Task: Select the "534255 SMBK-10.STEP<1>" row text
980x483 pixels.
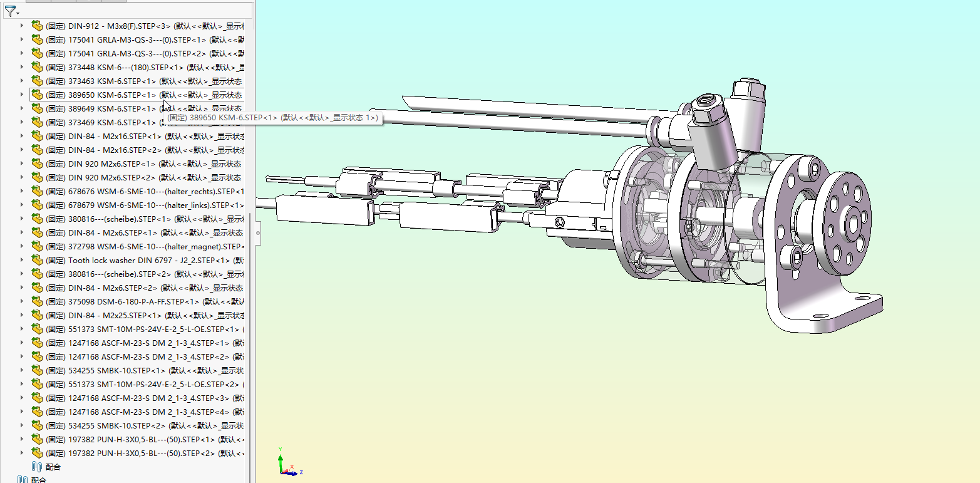Action: 145,370
